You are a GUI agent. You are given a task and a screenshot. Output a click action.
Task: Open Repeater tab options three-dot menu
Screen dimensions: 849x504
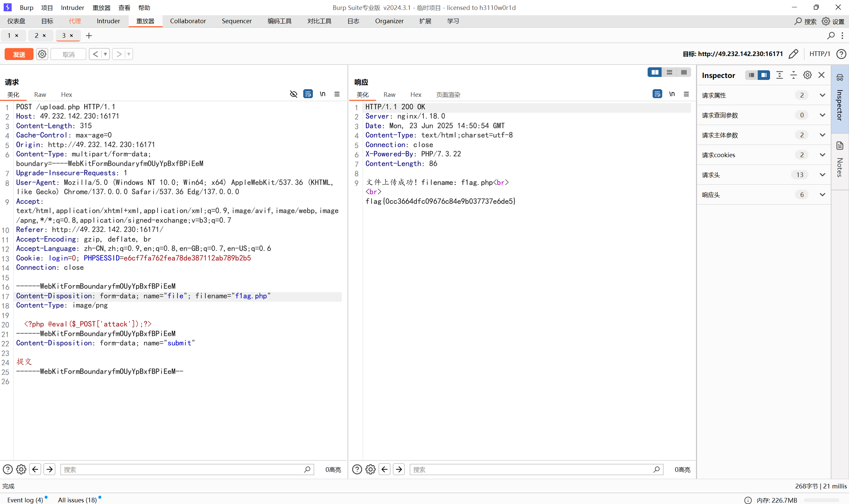(x=842, y=35)
